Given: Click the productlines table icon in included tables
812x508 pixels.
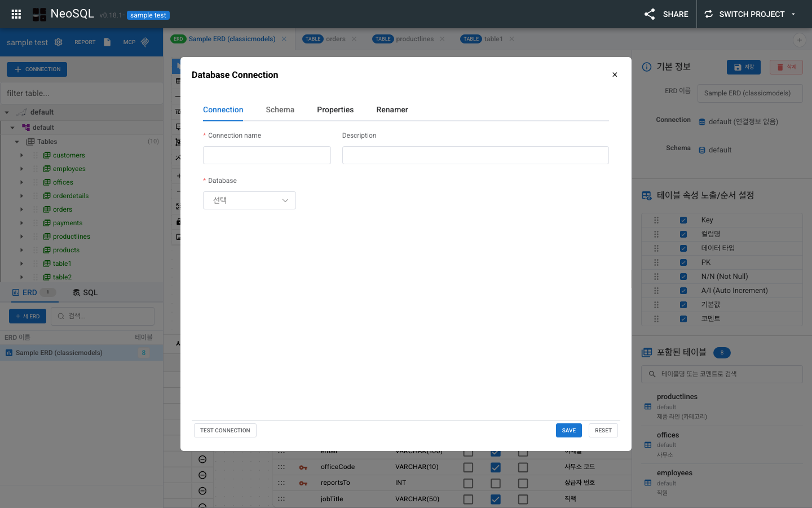Looking at the screenshot, I should click(647, 406).
